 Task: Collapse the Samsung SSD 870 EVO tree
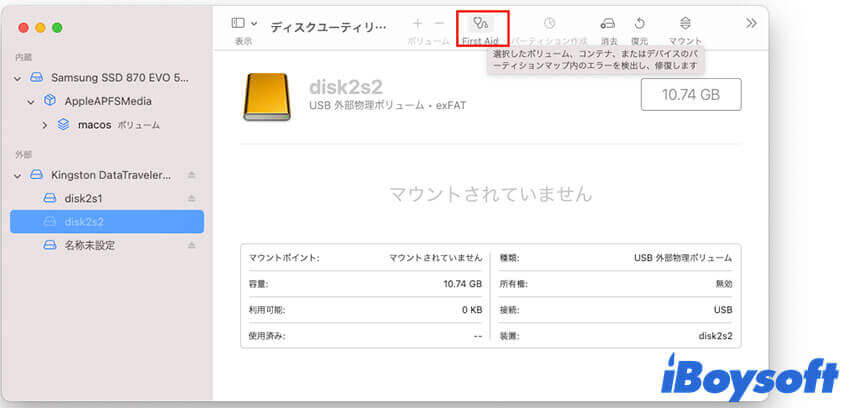click(18, 79)
